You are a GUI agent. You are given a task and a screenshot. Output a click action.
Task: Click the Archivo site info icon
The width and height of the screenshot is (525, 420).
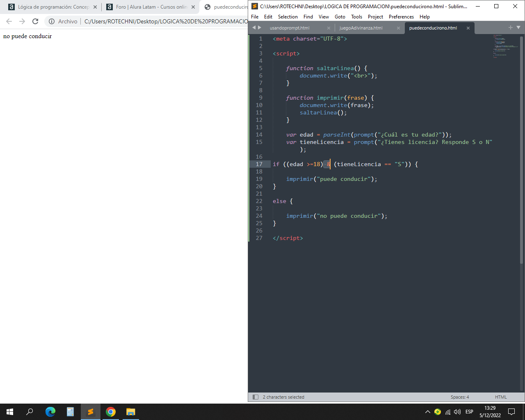click(x=52, y=21)
